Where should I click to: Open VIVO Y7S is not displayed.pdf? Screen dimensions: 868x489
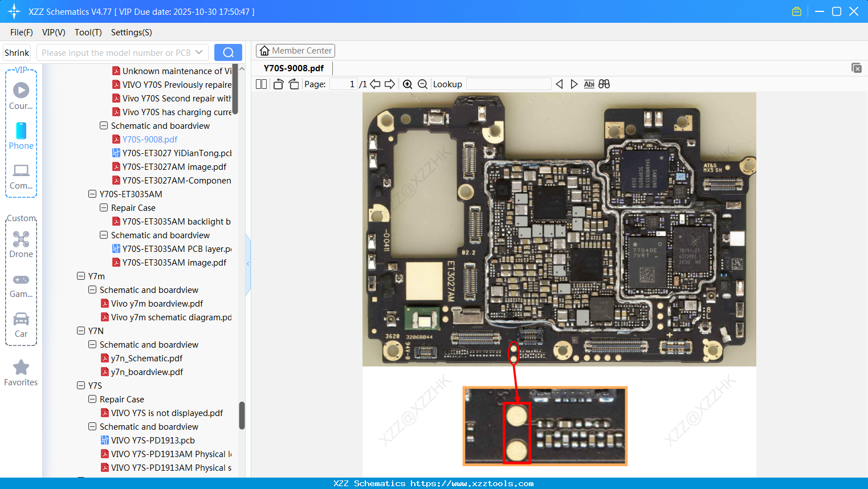point(162,413)
